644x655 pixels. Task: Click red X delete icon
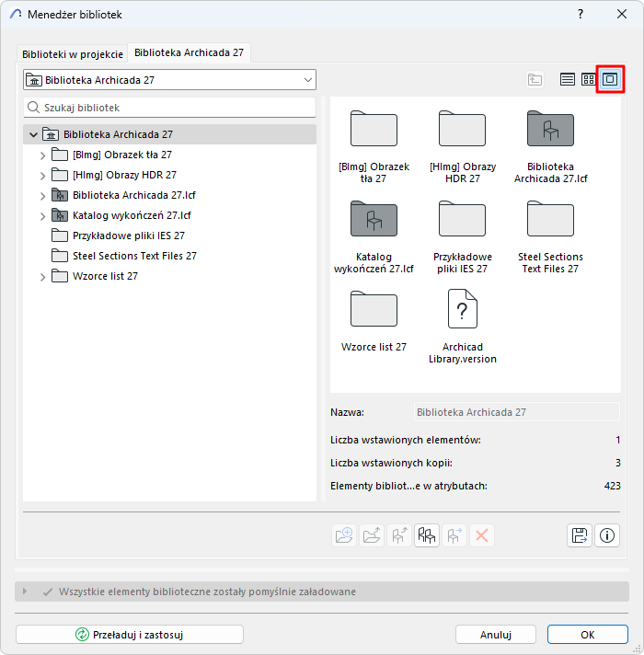point(482,535)
